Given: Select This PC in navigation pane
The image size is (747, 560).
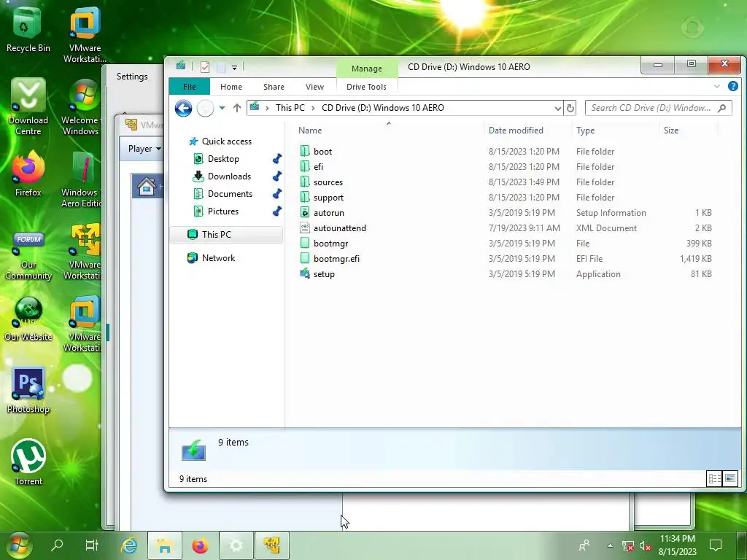Looking at the screenshot, I should point(226,234).
